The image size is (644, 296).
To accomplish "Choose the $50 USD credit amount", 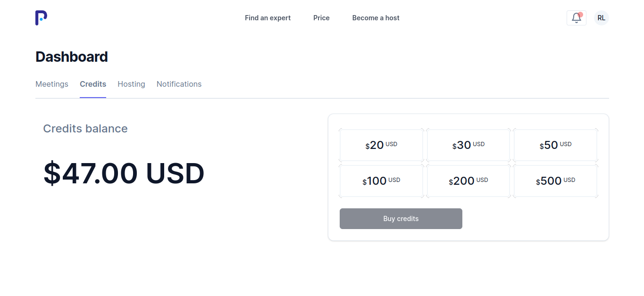I will click(x=555, y=145).
